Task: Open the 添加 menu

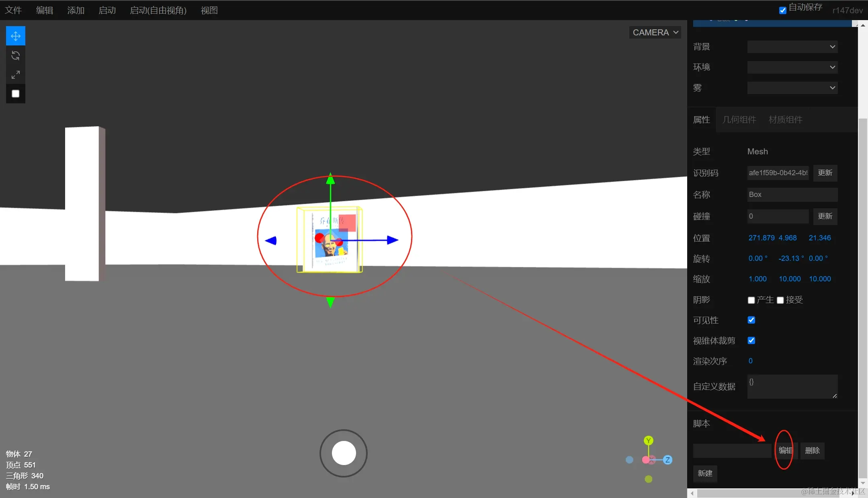Action: point(76,10)
